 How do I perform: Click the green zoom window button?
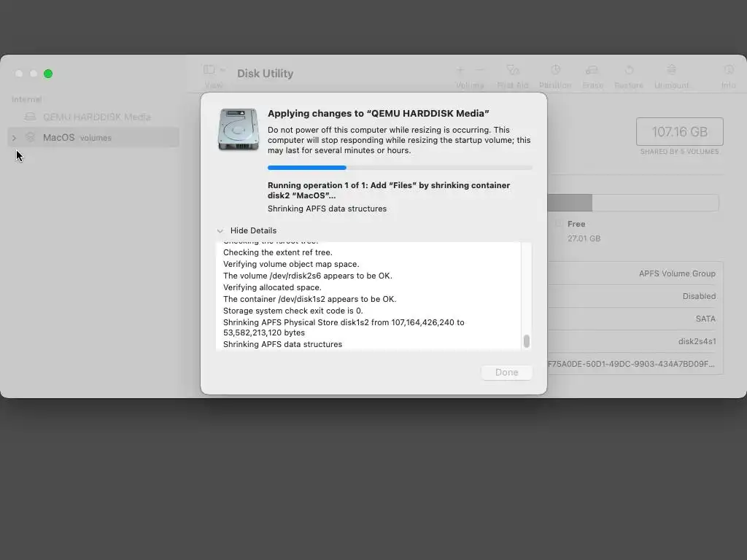pyautogui.click(x=48, y=74)
